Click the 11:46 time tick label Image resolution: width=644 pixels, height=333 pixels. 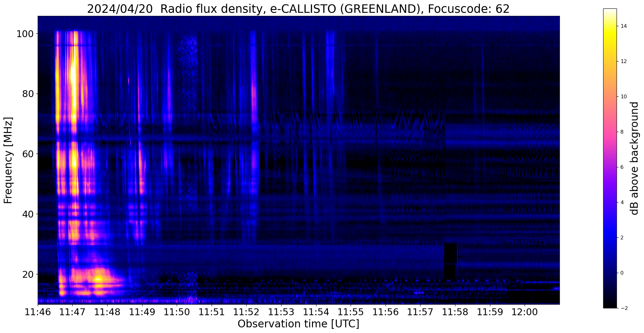click(x=38, y=312)
